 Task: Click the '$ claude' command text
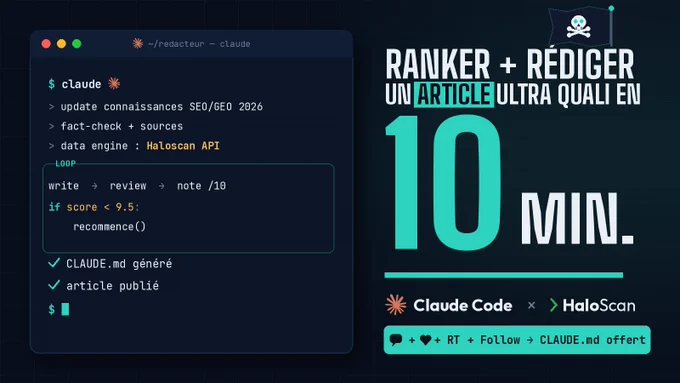click(75, 84)
